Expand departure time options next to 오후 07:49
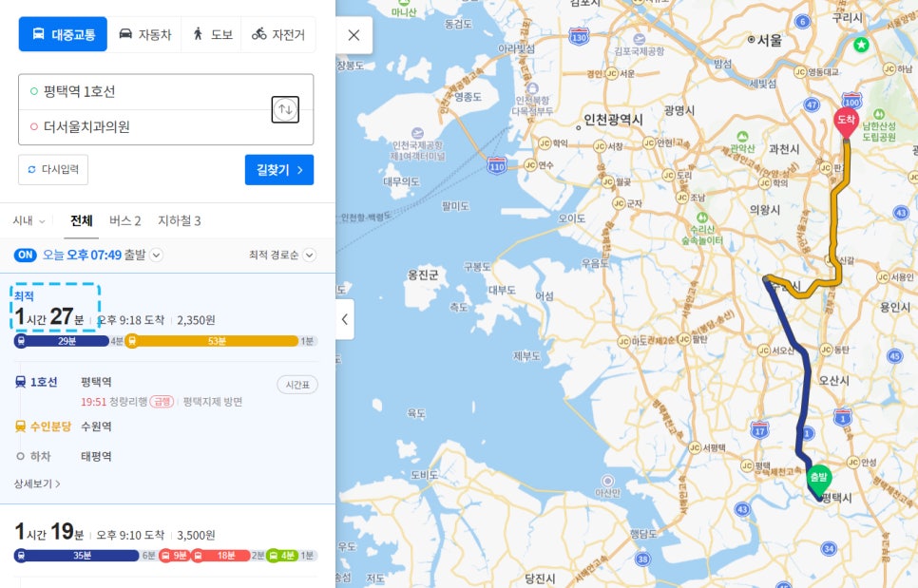Screen dimensions: 918x588 (157, 255)
